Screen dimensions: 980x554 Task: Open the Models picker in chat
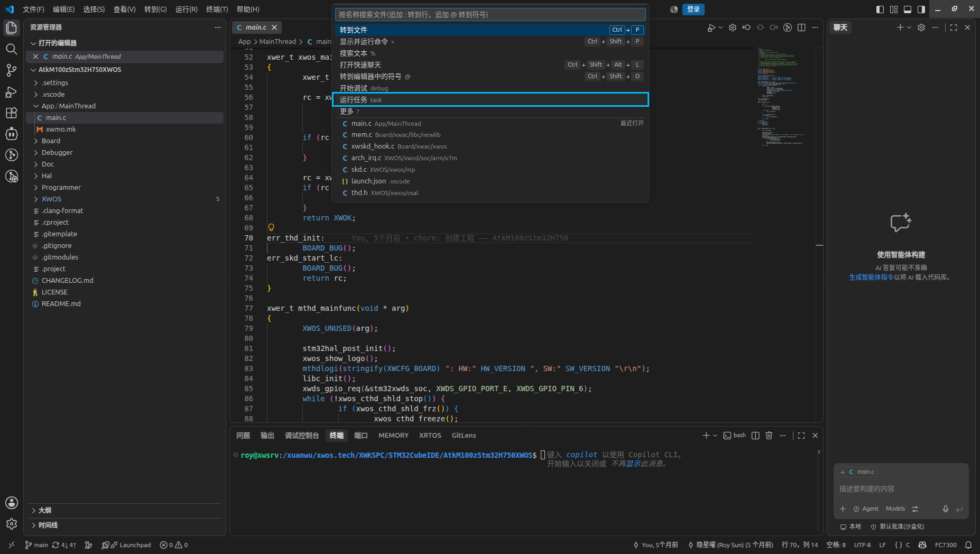click(895, 509)
